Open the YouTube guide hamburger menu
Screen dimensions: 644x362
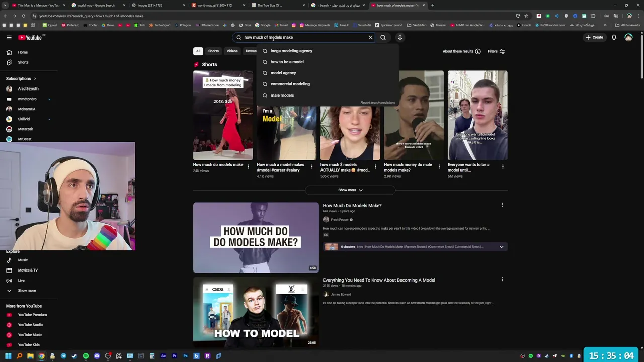click(x=9, y=37)
